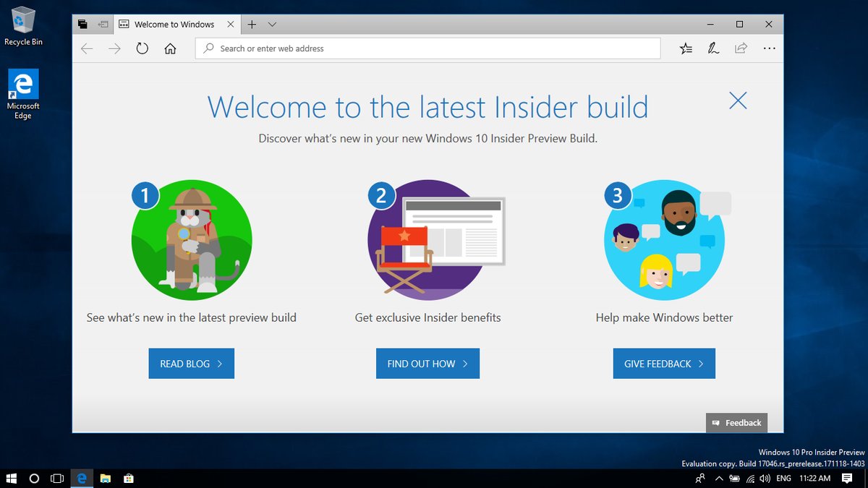The image size is (868, 488).
Task: Close the Welcome to Windows tab
Action: tap(231, 24)
